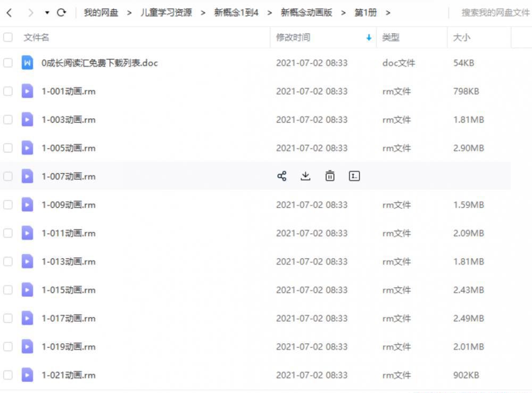Select file name 1-013动画.rm
Viewport: 532px width, 393px height.
click(68, 261)
